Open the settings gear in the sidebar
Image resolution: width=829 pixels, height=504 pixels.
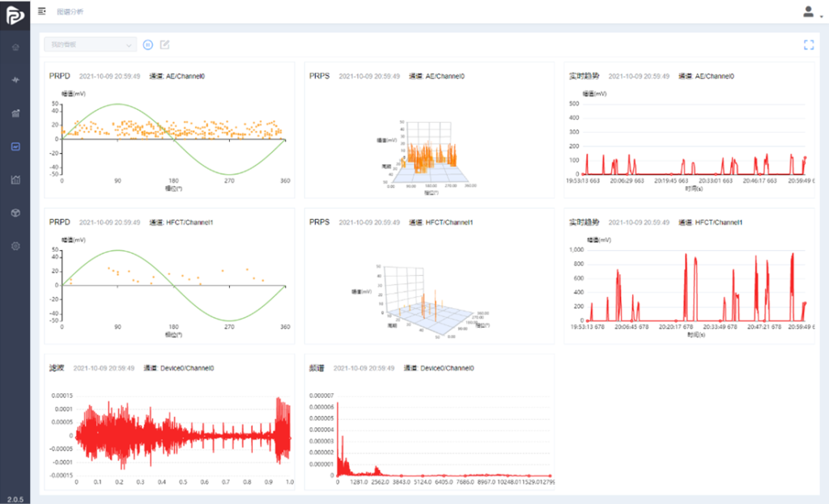(x=15, y=245)
